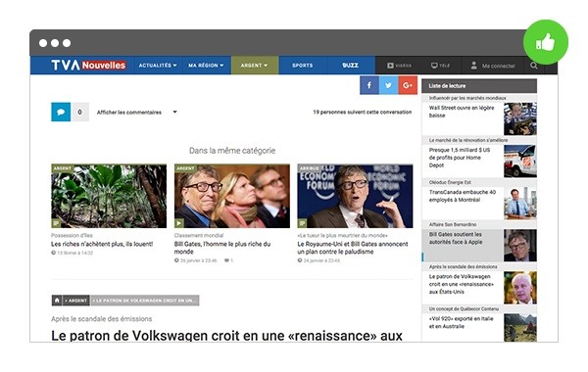Screen dimensions: 588x372
Task: Click the home icon in breadcrumb
Action: coord(57,301)
